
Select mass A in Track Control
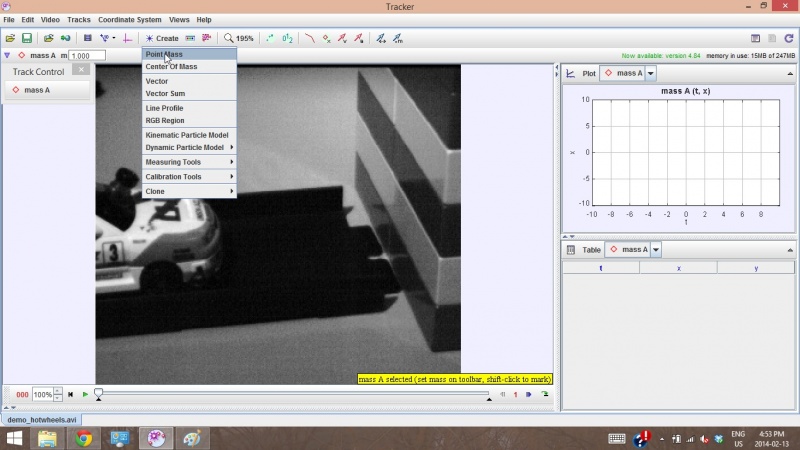tap(47, 90)
